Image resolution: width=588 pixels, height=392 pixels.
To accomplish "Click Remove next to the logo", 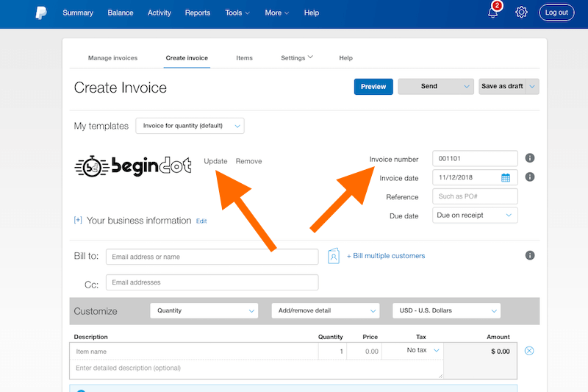I will (x=248, y=161).
